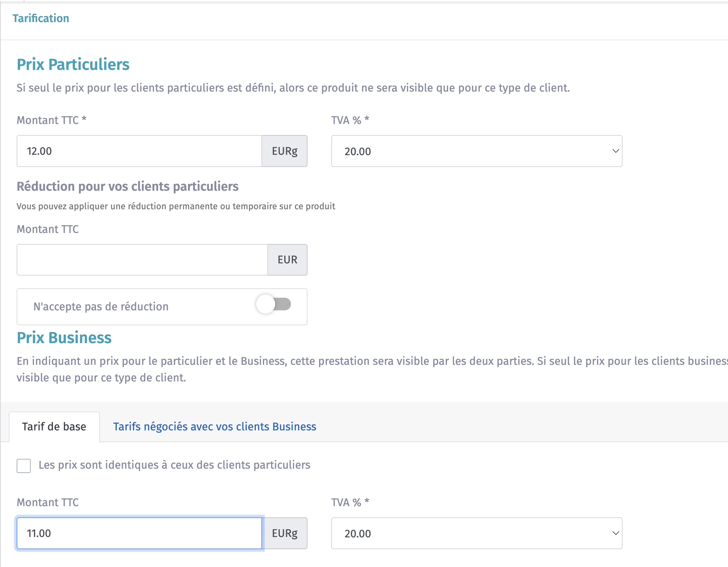Open the TVA % dropdown for Prix Particuliers
The image size is (728, 567).
pos(477,151)
